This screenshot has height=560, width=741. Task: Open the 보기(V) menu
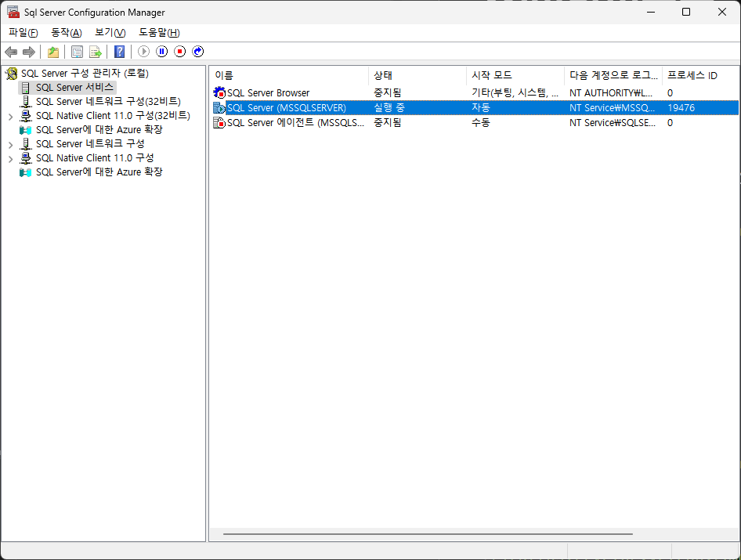tap(110, 33)
